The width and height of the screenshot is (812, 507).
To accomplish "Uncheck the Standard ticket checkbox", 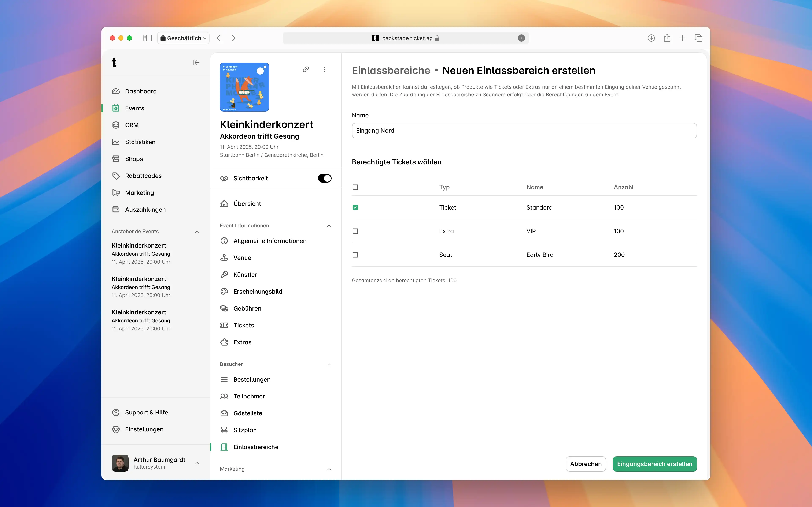I will [x=355, y=208].
